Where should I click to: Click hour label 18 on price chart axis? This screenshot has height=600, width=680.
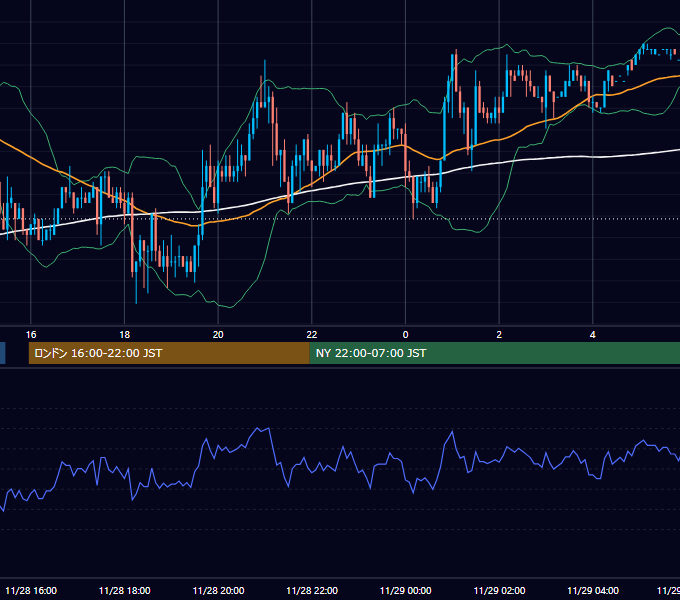(124, 335)
